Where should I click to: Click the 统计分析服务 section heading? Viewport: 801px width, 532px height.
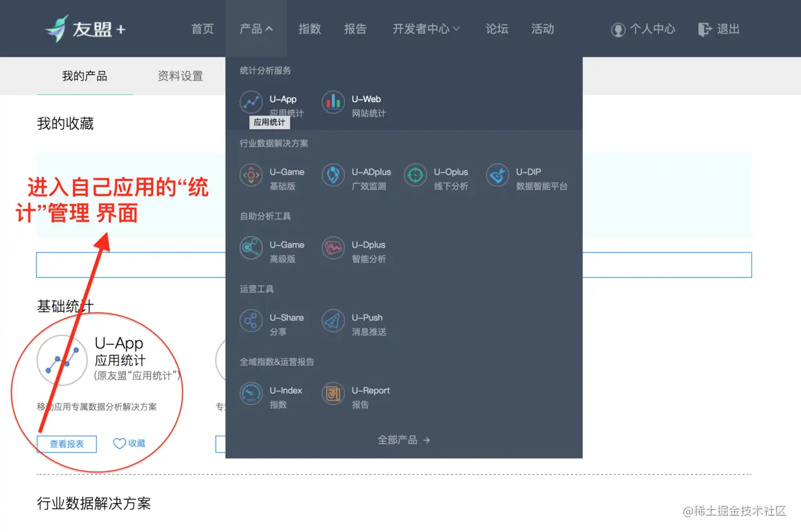coord(265,70)
